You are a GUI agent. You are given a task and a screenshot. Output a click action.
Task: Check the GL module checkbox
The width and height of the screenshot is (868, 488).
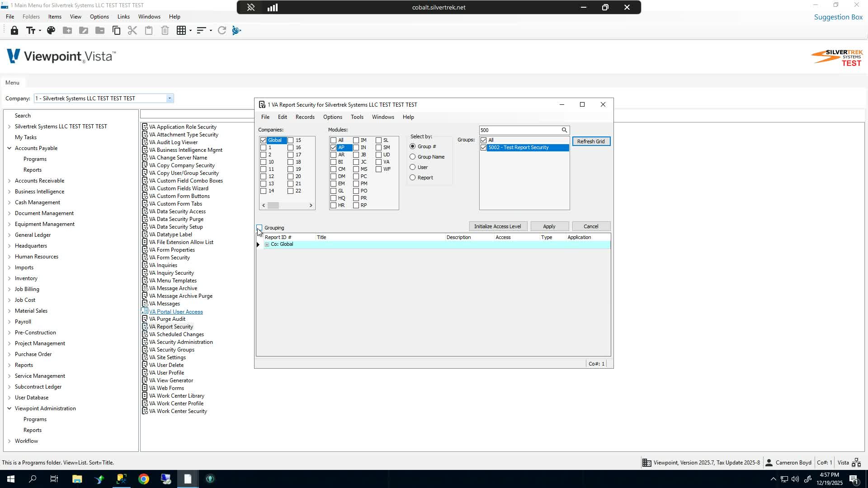(333, 191)
